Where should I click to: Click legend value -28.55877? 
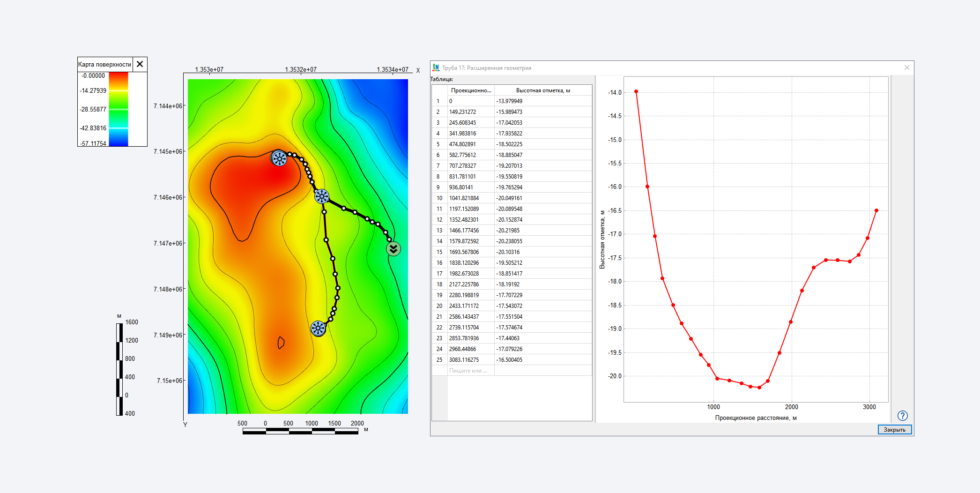click(93, 109)
